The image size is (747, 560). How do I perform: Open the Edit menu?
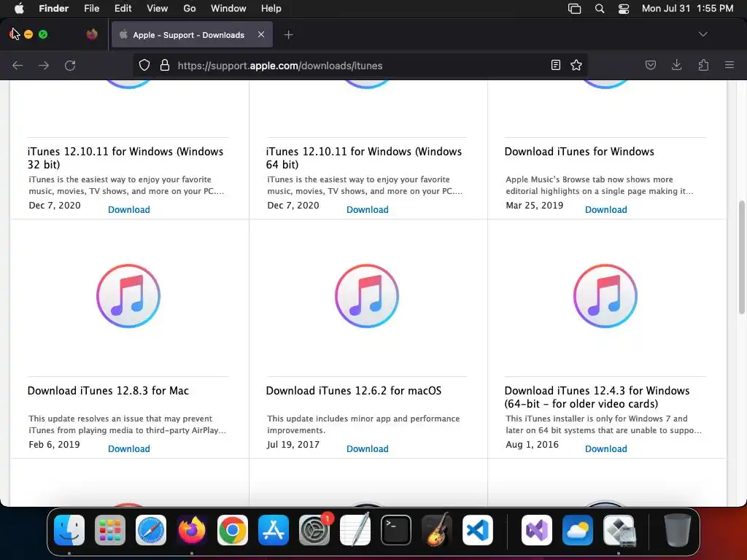click(123, 8)
